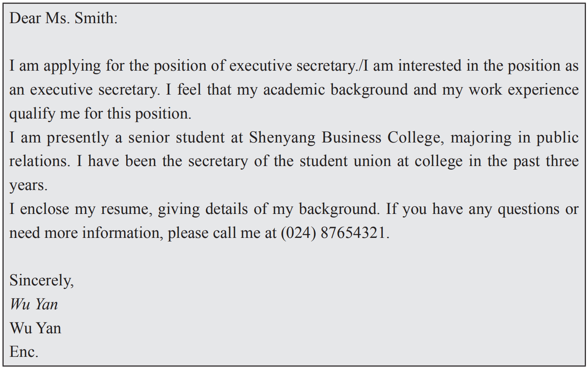588x370 pixels.
Task: Click 'Shenyang' in the college name
Action: tap(282, 138)
